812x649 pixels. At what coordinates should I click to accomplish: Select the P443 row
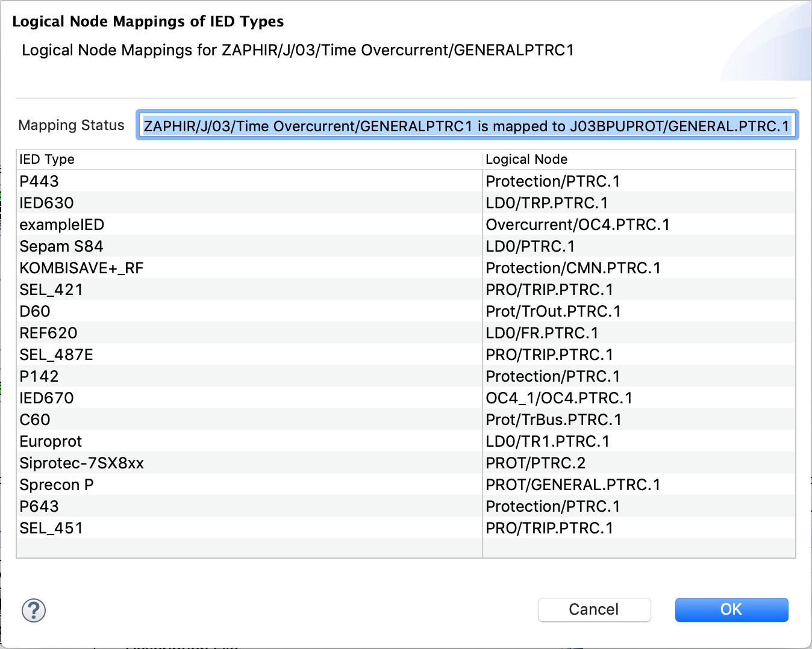(39, 181)
